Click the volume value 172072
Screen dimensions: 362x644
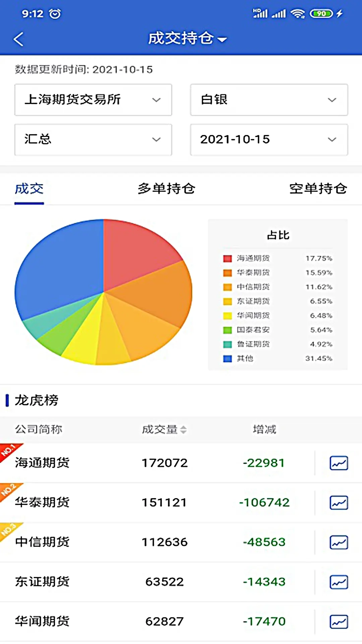[x=165, y=463]
